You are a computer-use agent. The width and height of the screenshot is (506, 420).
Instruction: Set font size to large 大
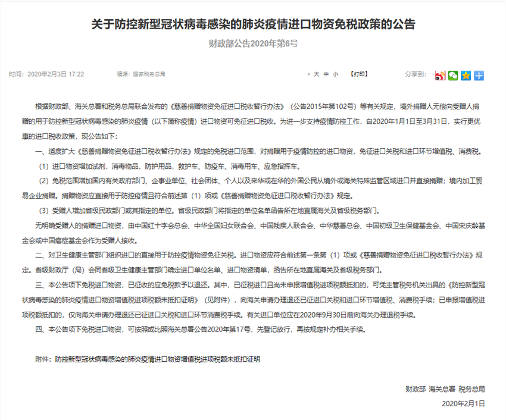click(317, 74)
